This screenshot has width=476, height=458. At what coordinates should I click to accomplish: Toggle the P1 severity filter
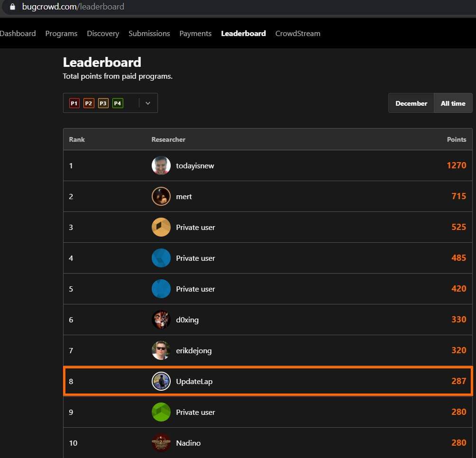point(74,103)
